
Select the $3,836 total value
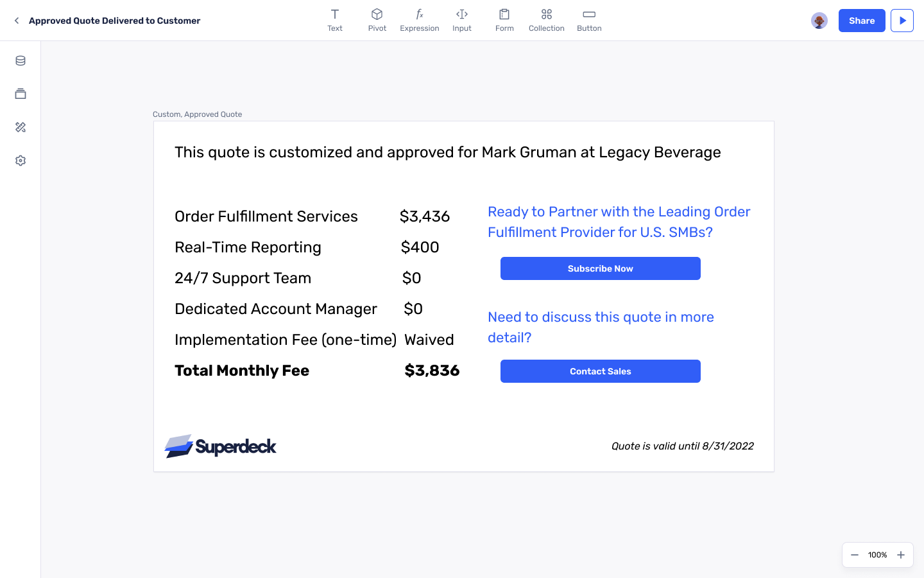click(432, 371)
